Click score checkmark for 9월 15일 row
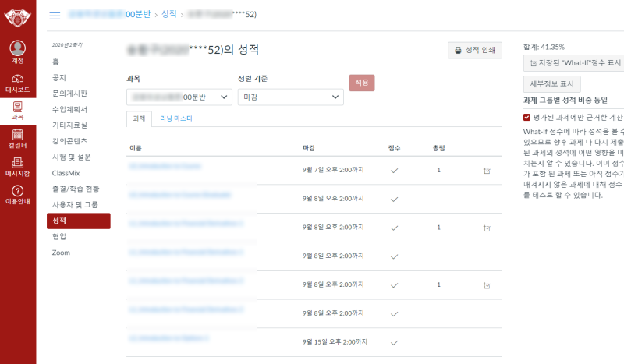The width and height of the screenshot is (624, 364). [395, 342]
